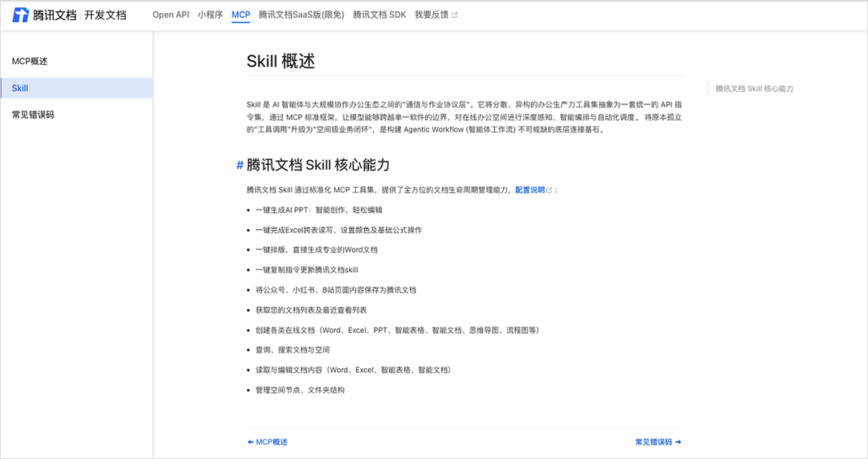The height and width of the screenshot is (459, 868).
Task: Click the bullet 获取您的文档列表及最近查看列表
Action: (x=310, y=310)
